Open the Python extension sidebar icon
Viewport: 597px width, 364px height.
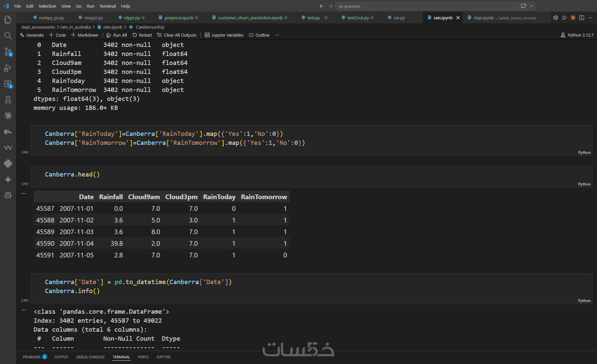pos(8,164)
